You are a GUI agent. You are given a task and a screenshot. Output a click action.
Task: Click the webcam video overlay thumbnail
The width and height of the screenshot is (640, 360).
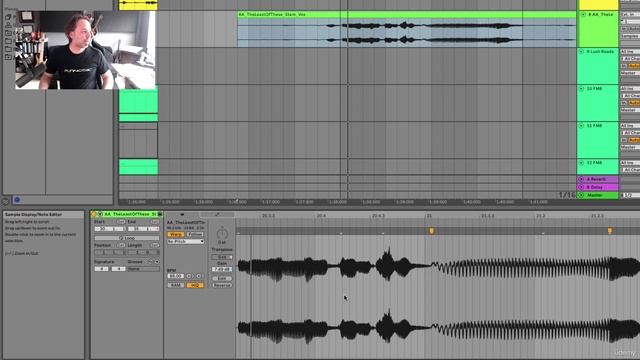click(85, 50)
